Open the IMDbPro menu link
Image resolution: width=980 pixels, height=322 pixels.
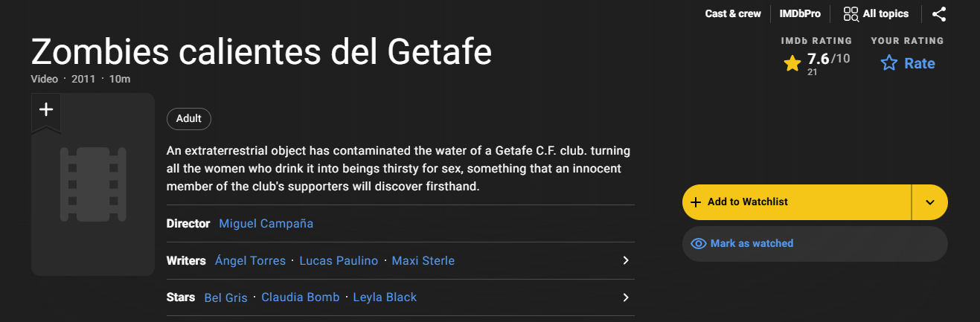(x=800, y=14)
